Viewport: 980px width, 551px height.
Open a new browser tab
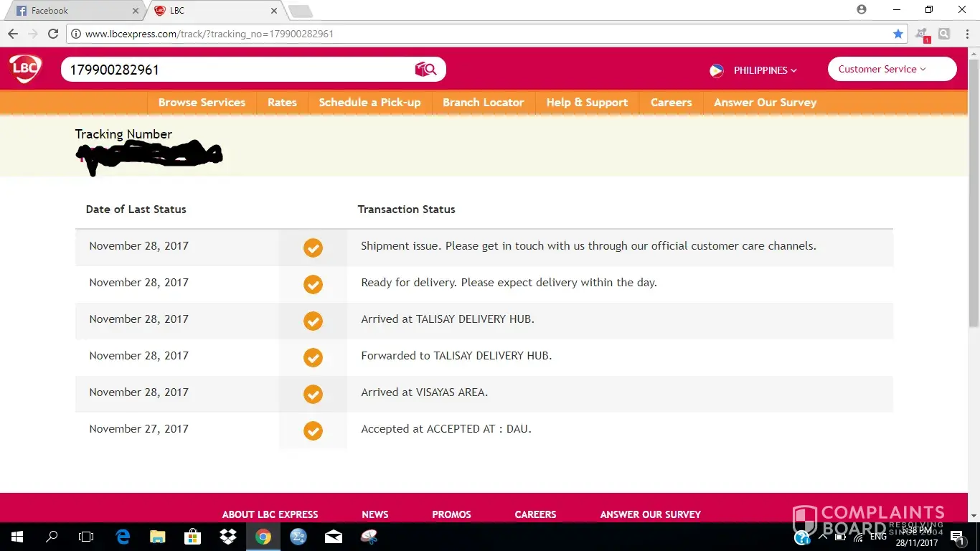click(x=300, y=11)
